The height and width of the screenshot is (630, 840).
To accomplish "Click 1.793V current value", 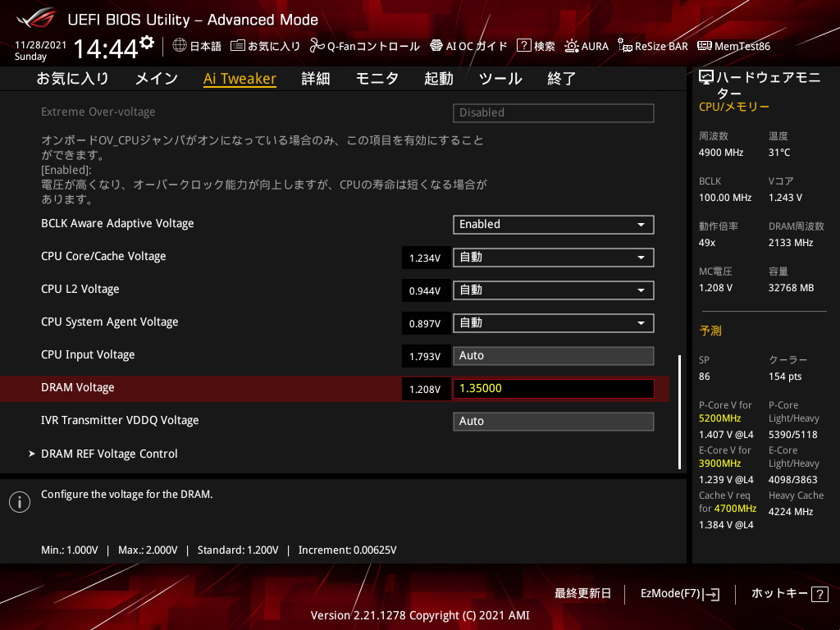I will 425,356.
